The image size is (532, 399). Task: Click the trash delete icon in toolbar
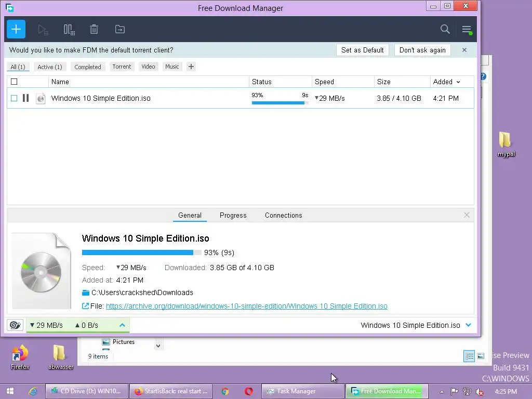point(94,30)
